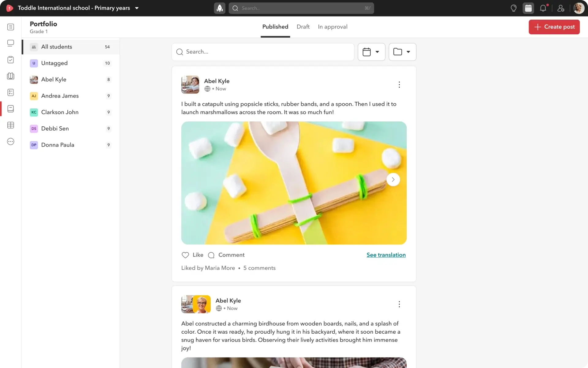588x368 pixels.
Task: Switch to the Draft tab
Action: point(303,27)
